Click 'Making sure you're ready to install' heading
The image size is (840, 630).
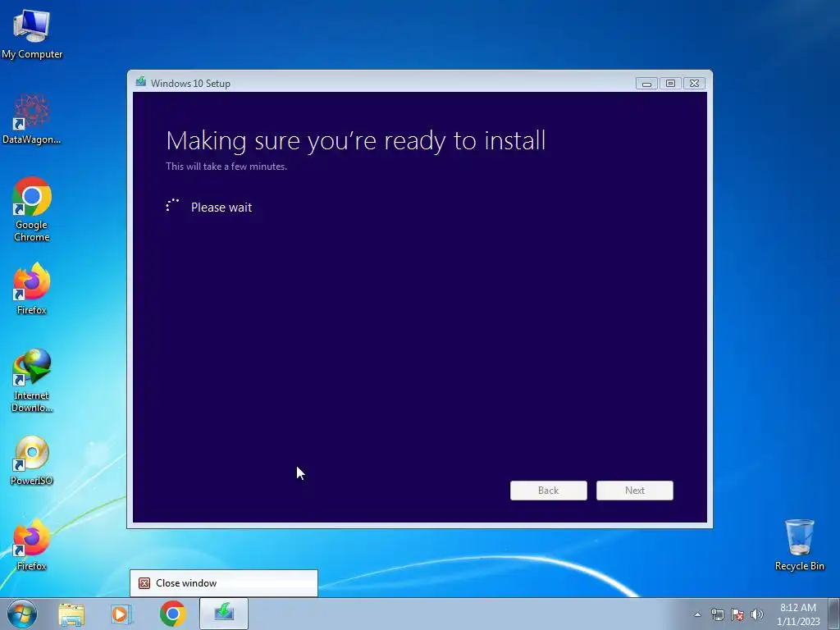point(356,141)
